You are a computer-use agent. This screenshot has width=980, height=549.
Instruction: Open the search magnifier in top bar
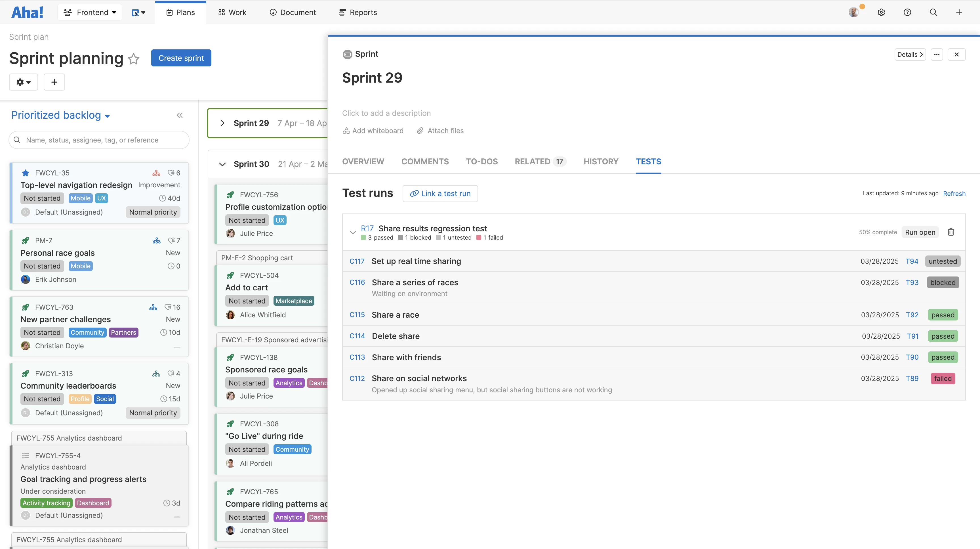pos(933,12)
